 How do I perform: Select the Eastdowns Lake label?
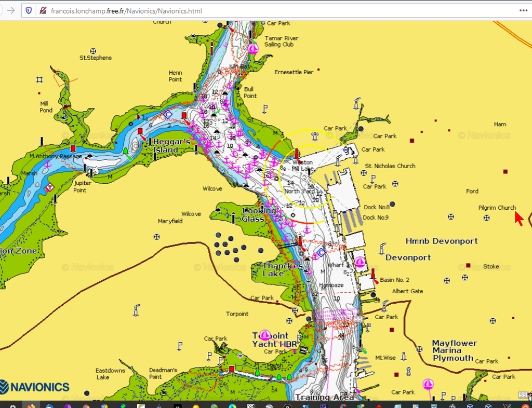click(x=110, y=374)
